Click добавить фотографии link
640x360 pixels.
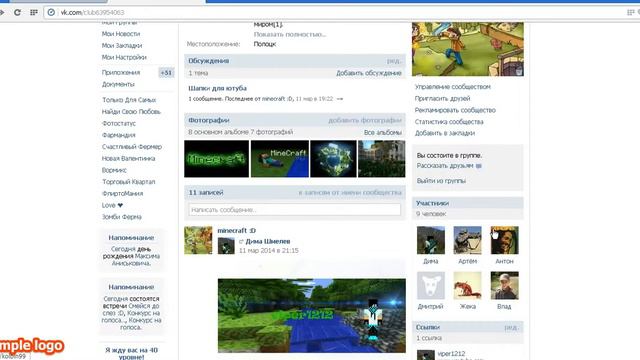[365, 120]
